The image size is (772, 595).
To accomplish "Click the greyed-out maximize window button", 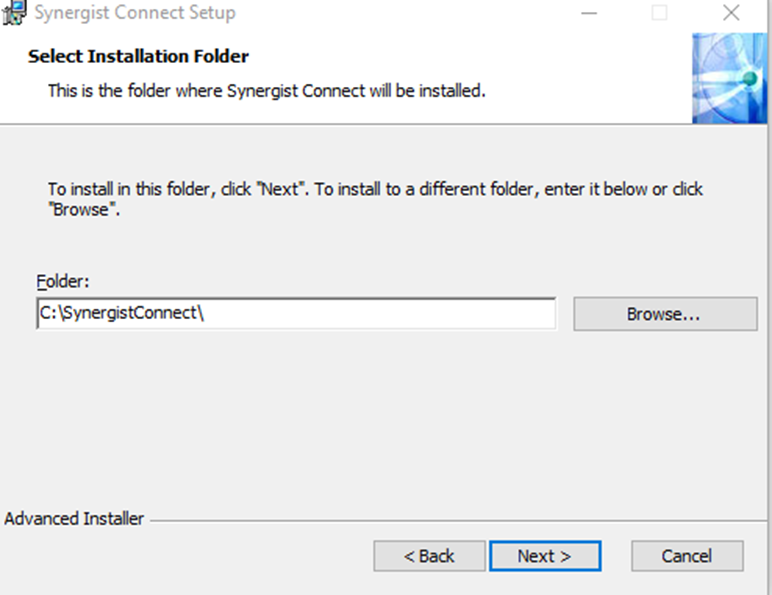I will pyautogui.click(x=659, y=13).
